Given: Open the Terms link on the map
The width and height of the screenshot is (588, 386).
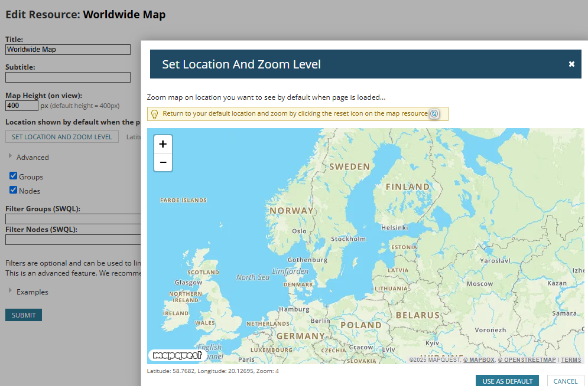Looking at the screenshot, I should point(571,360).
